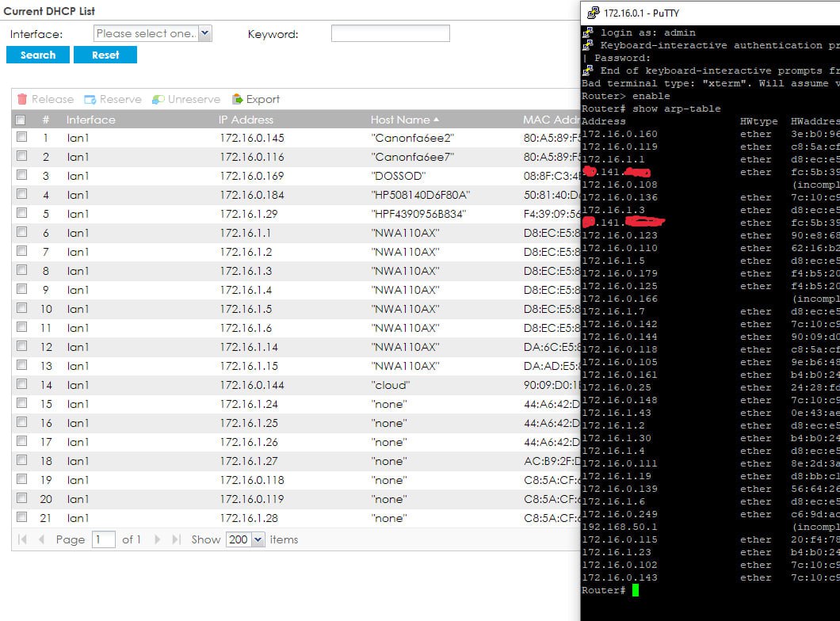Click the Current DHCP List heading
The width and height of the screenshot is (840, 621).
click(x=49, y=11)
